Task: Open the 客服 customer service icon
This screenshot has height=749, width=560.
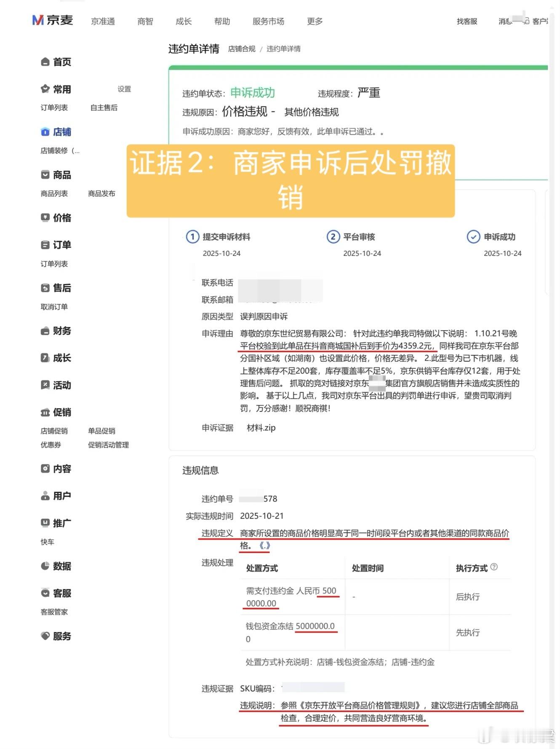Action: click(x=45, y=593)
